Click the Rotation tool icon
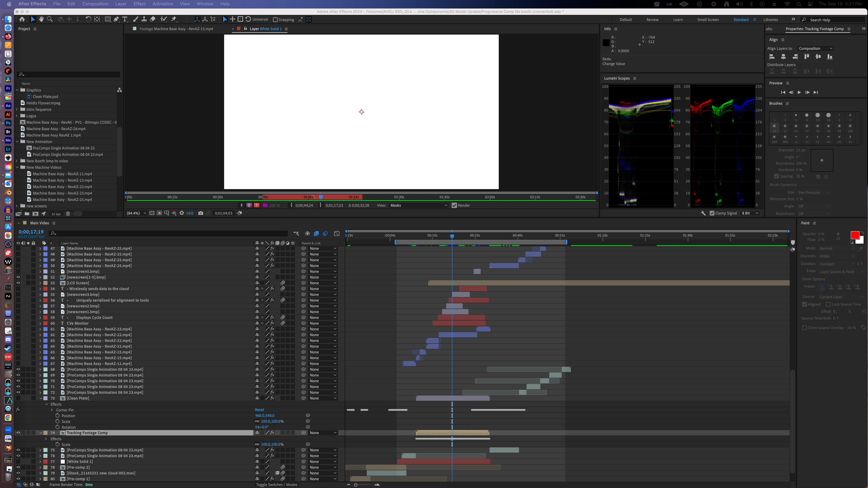 pyautogui.click(x=88, y=19)
